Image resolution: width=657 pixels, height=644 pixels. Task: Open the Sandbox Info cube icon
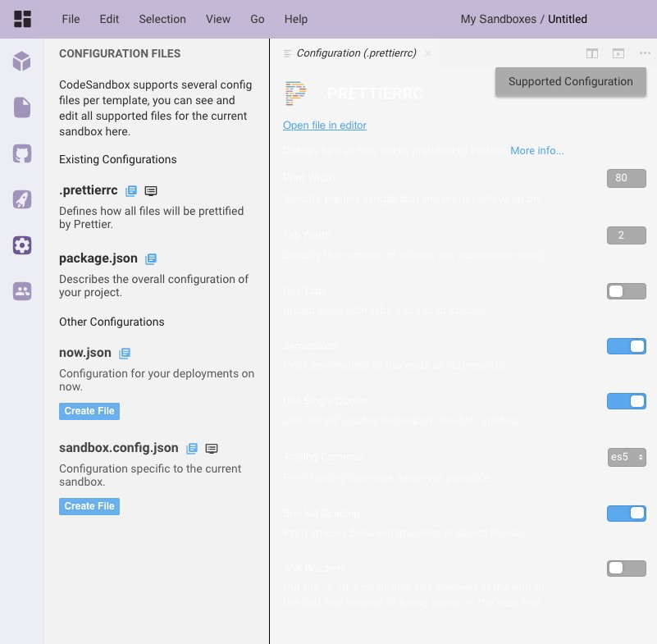coord(22,62)
